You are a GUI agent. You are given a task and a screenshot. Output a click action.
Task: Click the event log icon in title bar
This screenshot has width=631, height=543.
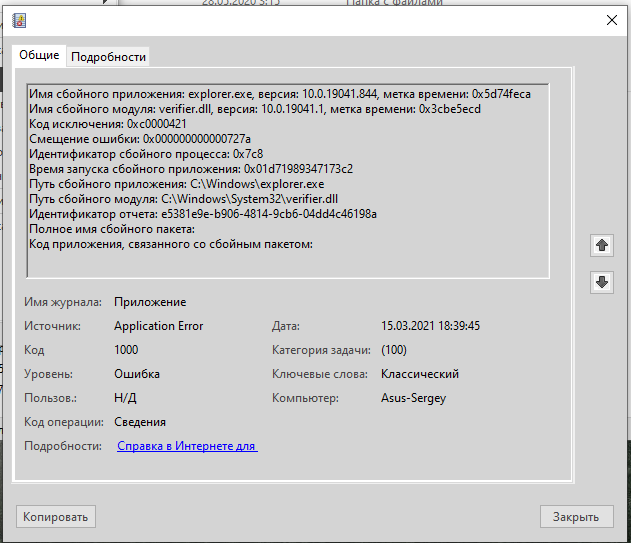point(19,20)
